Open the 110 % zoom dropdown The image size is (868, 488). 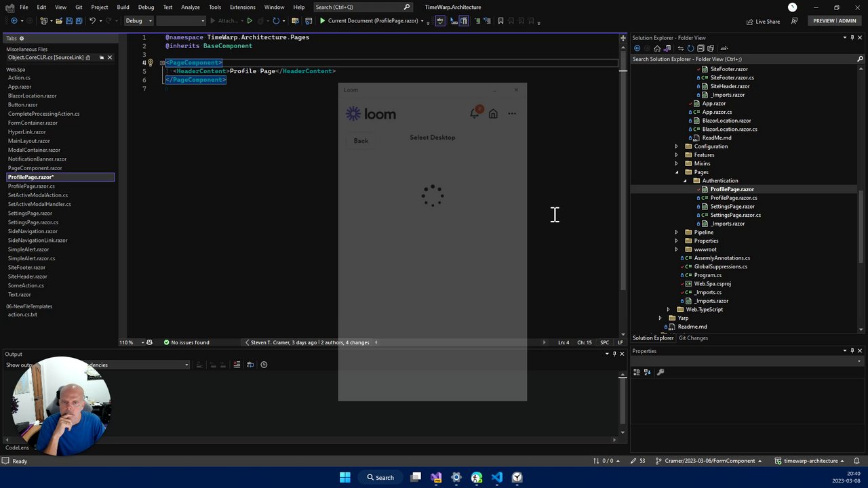pyautogui.click(x=142, y=342)
